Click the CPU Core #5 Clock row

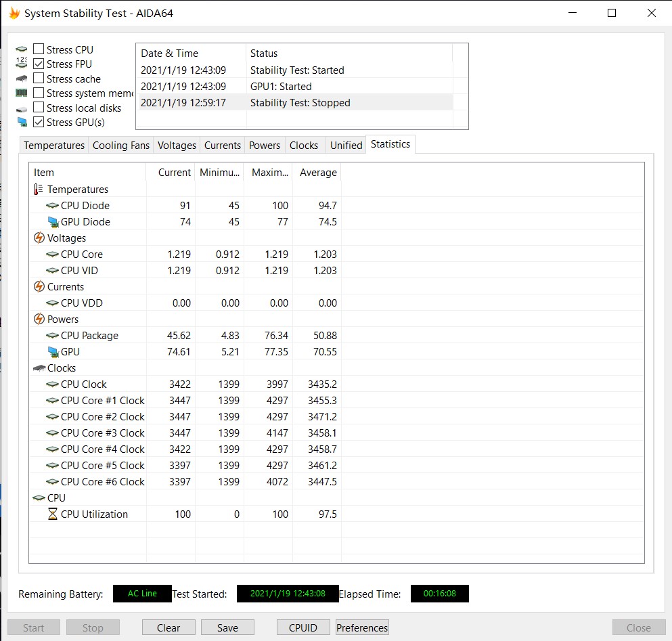(x=185, y=465)
